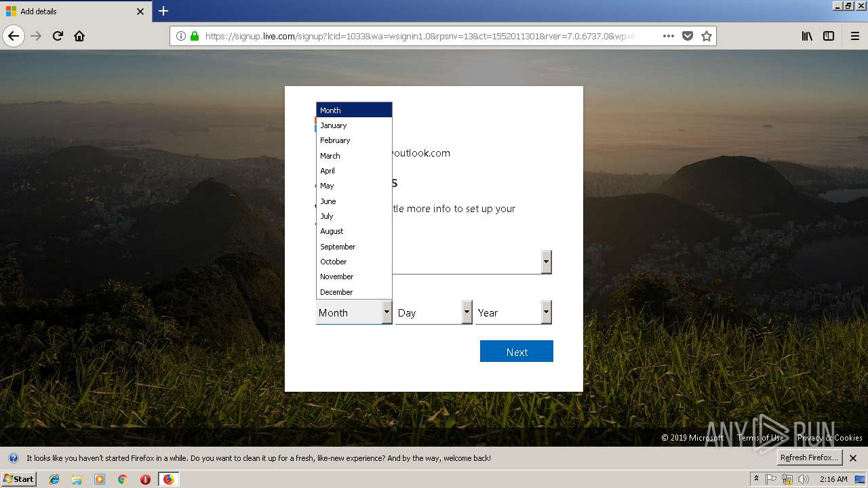Click notification bar question mark icon
The width and height of the screenshot is (868, 488).
(14, 458)
